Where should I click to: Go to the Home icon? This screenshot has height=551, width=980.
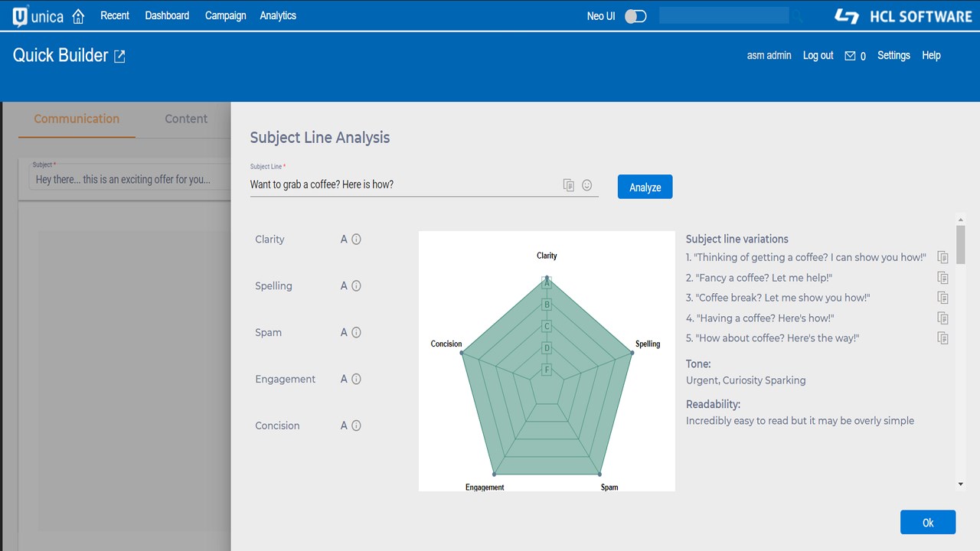(78, 16)
